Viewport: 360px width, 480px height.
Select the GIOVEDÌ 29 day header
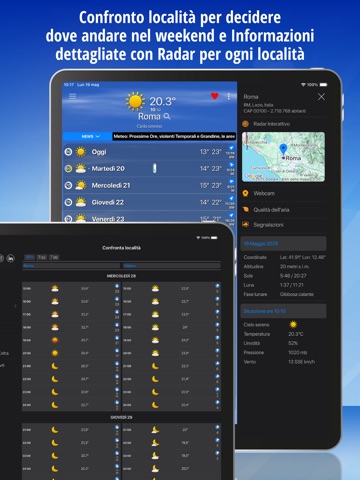(x=121, y=417)
